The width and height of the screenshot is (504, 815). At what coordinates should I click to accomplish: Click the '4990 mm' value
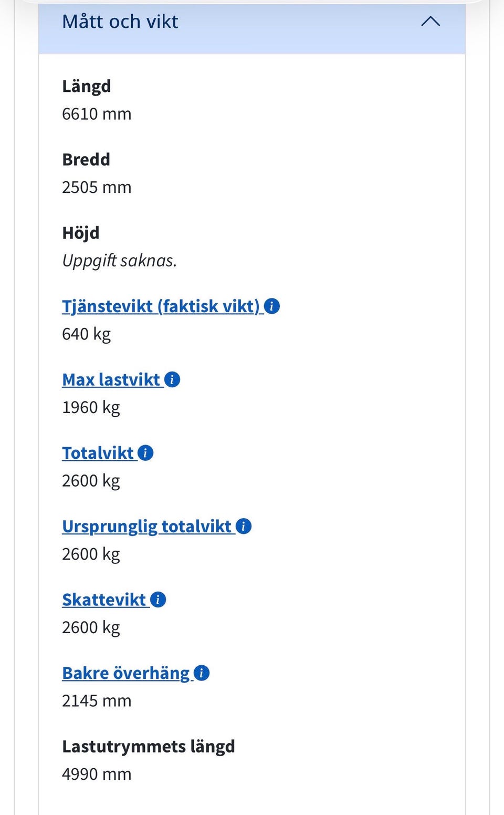[97, 774]
